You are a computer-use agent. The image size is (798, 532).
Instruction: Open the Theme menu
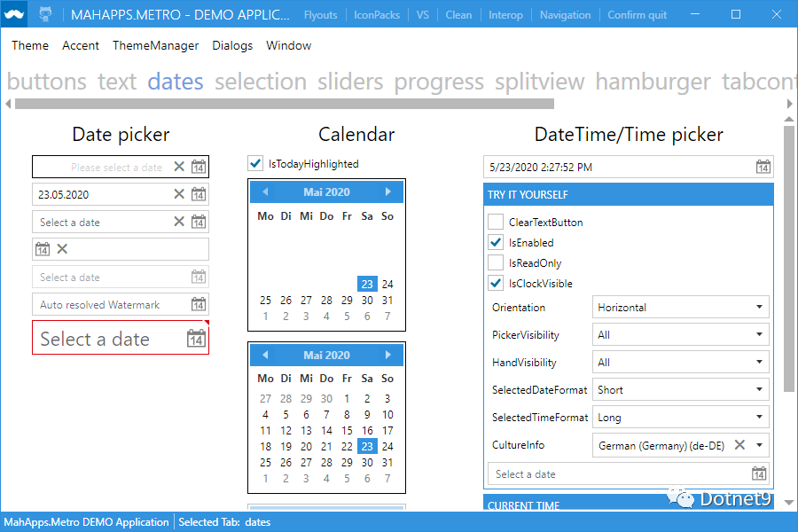tap(30, 45)
